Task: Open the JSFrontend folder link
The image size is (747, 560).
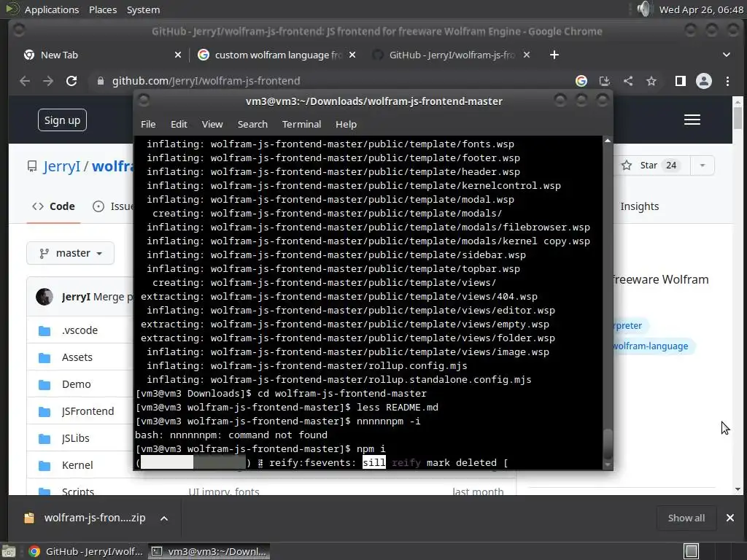Action: click(88, 411)
